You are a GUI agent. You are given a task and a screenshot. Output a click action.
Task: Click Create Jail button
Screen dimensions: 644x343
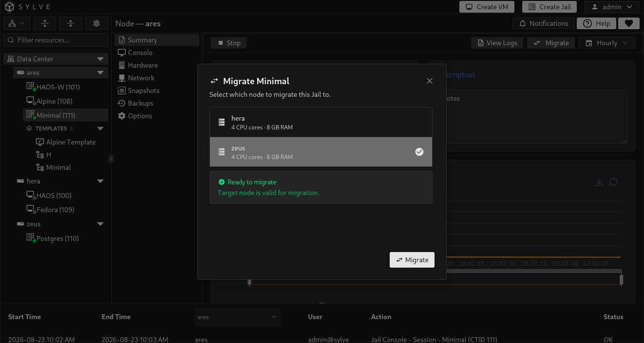point(549,7)
